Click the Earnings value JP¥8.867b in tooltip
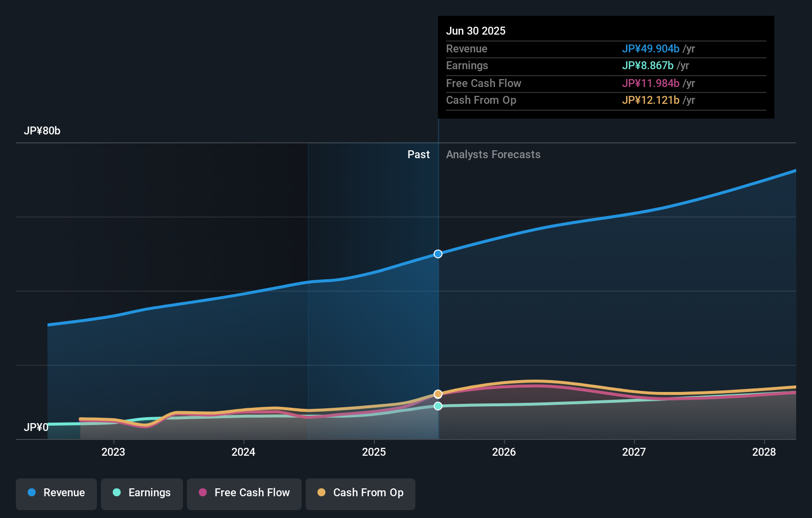This screenshot has width=812, height=518. click(x=648, y=66)
